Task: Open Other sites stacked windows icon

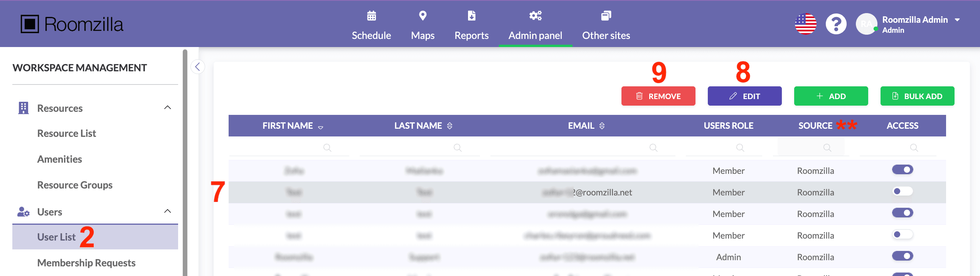Action: [x=606, y=16]
